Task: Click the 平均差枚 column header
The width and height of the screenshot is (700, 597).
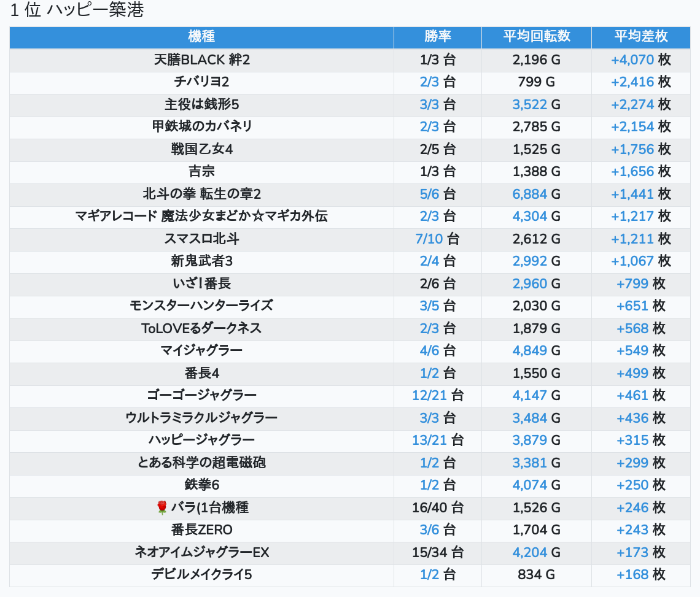Action: pyautogui.click(x=640, y=36)
